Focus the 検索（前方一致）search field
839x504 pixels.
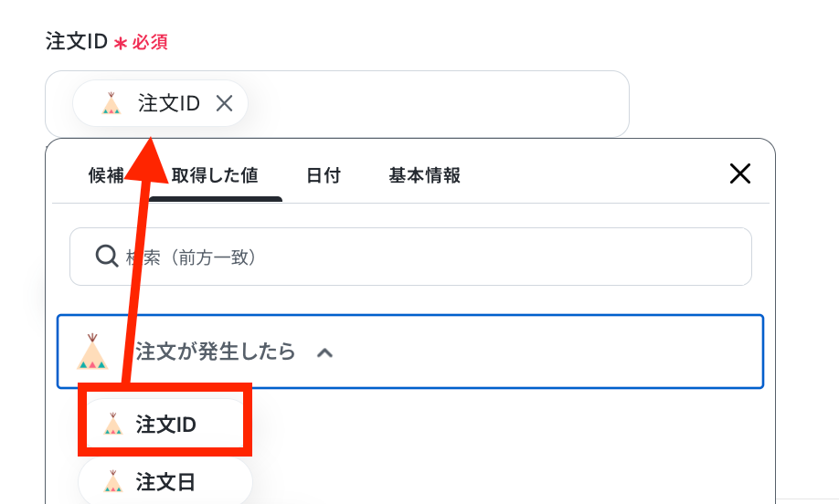tap(410, 257)
